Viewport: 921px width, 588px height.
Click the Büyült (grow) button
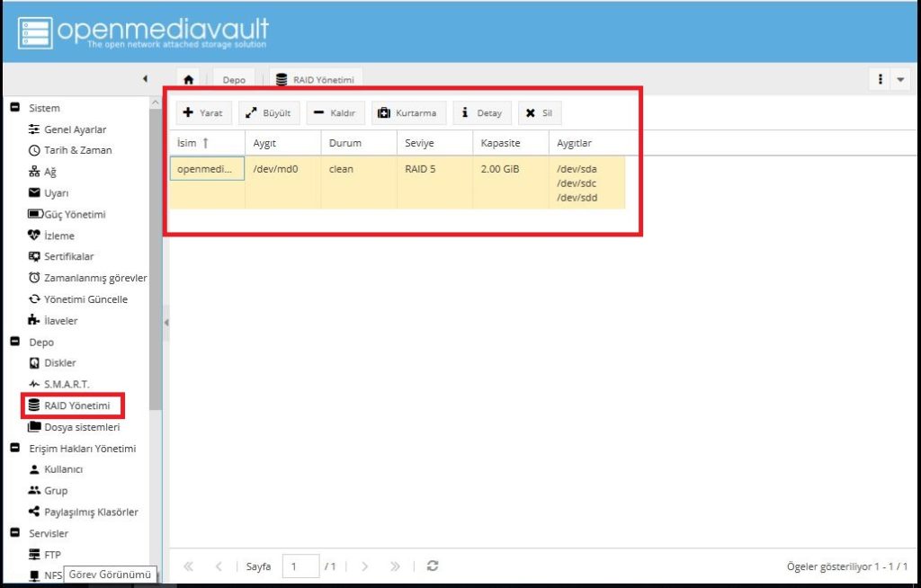click(268, 112)
